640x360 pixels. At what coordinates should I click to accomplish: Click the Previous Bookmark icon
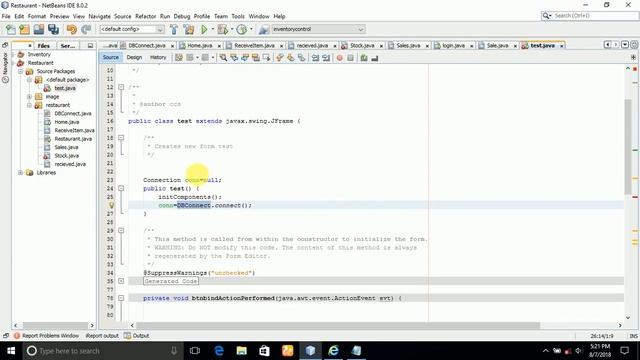pyautogui.click(x=280, y=58)
